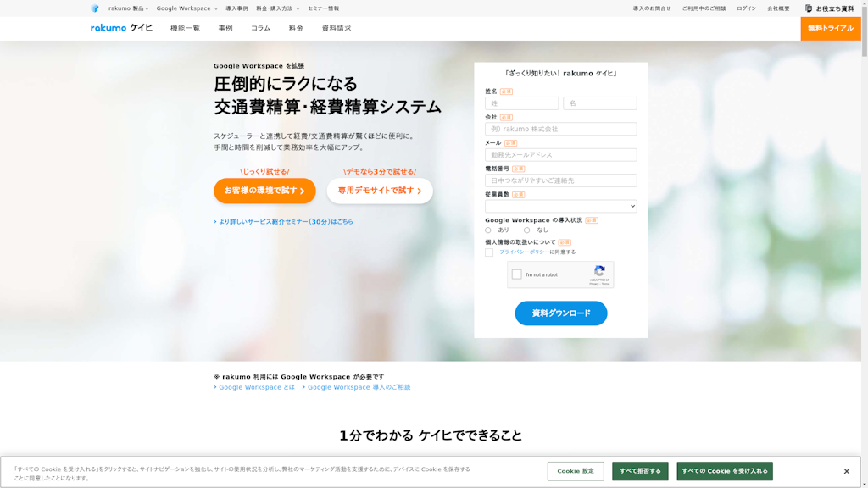
Task: Click the rakumo logo icon in the top bar
Action: pyautogui.click(x=96, y=8)
